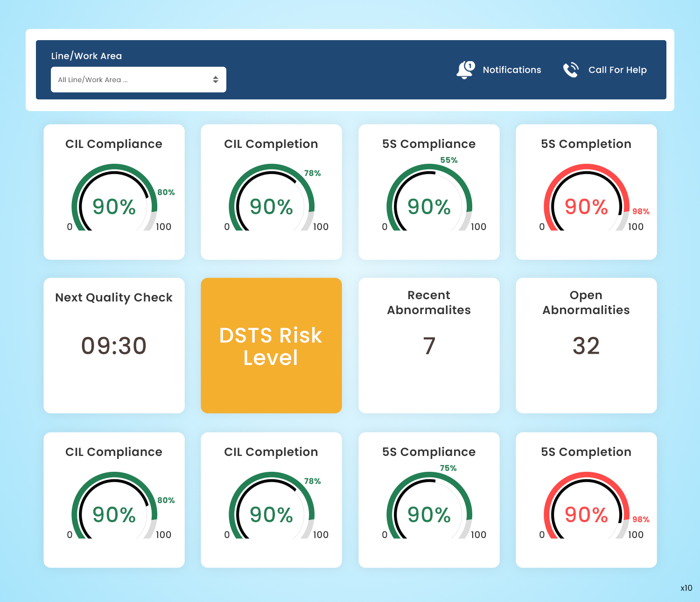The image size is (700, 602).
Task: Open the Open Abnormalities count of 32
Action: tap(586, 346)
